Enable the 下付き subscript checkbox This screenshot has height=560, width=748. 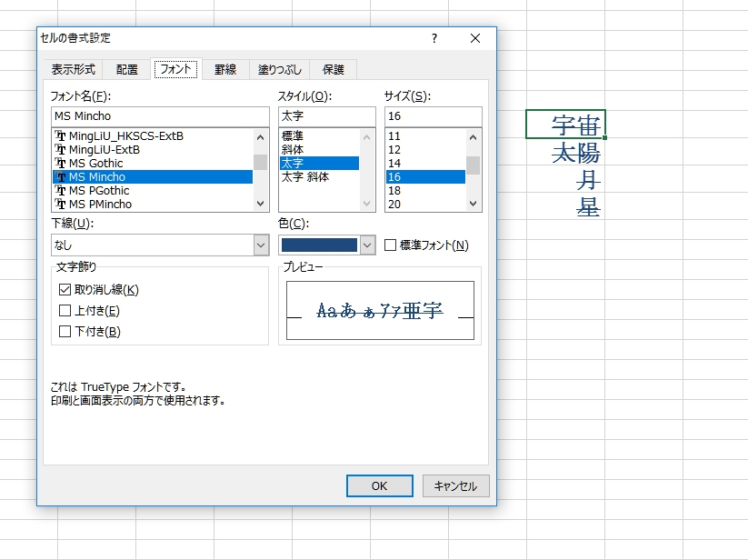tap(65, 332)
